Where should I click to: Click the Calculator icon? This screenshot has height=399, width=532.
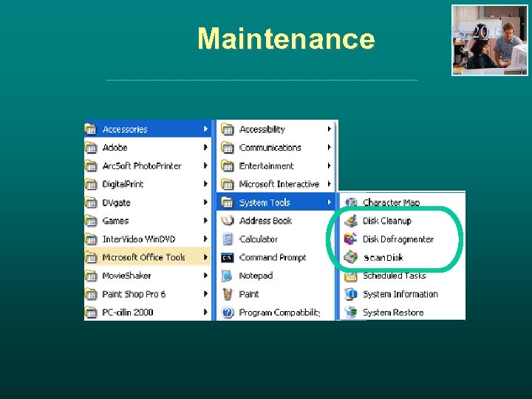[228, 239]
